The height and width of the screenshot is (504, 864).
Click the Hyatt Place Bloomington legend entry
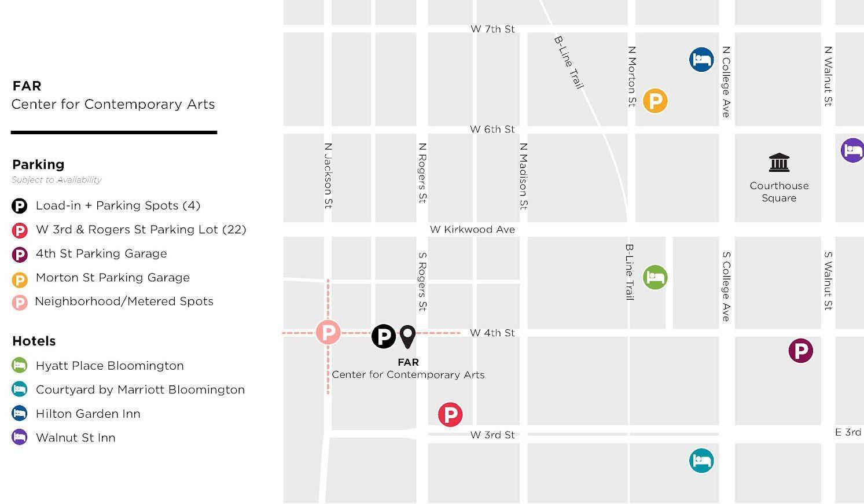tap(98, 366)
